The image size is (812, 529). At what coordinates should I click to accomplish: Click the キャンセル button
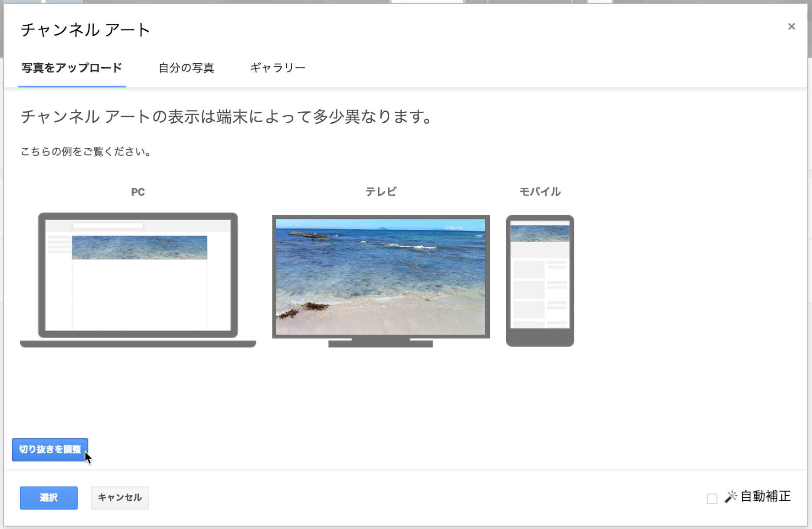click(120, 498)
